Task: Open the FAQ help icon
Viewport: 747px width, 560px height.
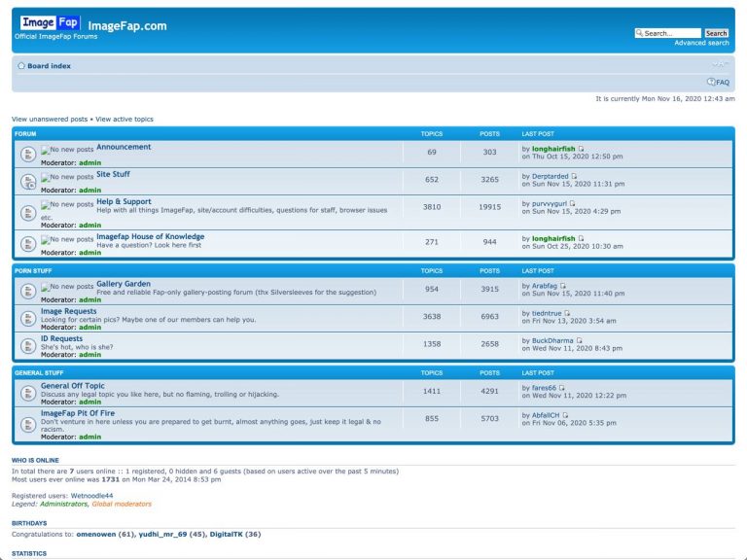Action: point(711,82)
